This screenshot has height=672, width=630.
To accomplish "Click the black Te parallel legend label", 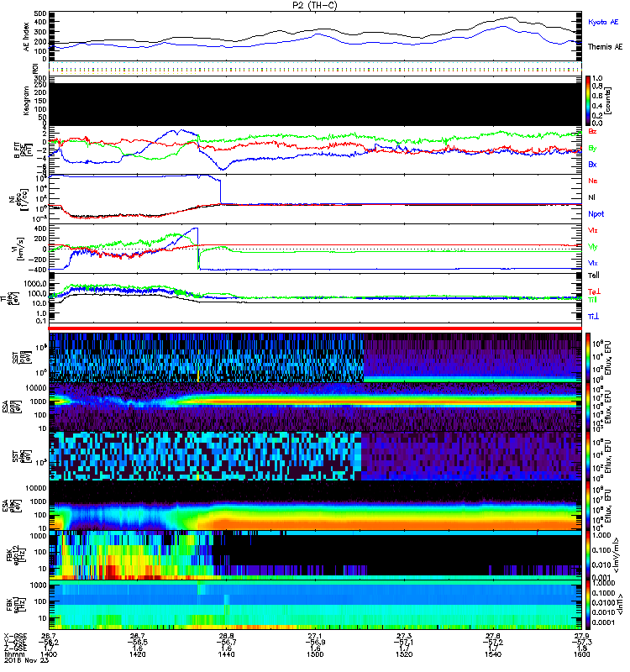I will coord(594,276).
